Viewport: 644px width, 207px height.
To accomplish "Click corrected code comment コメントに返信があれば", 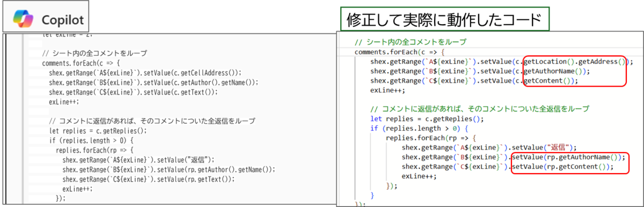I will pyautogui.click(x=480, y=109).
